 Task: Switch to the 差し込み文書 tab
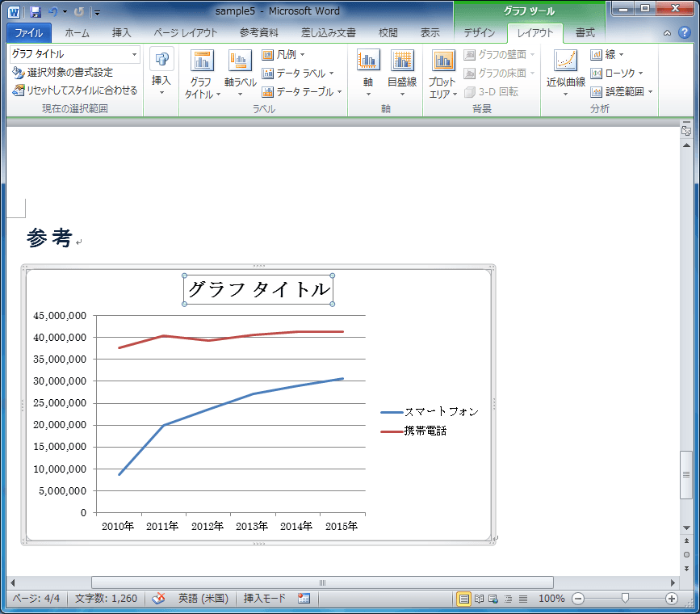pos(328,33)
